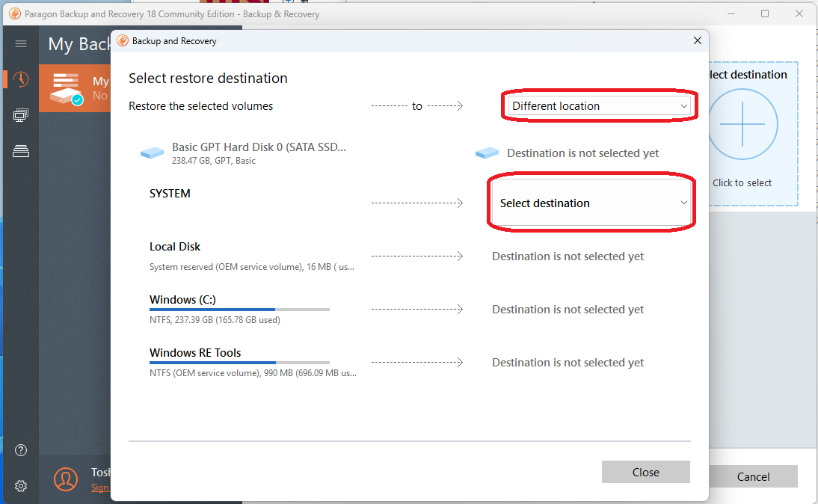Screen dimensions: 818x504
Task: Open backup history clock icon
Action: click(21, 79)
